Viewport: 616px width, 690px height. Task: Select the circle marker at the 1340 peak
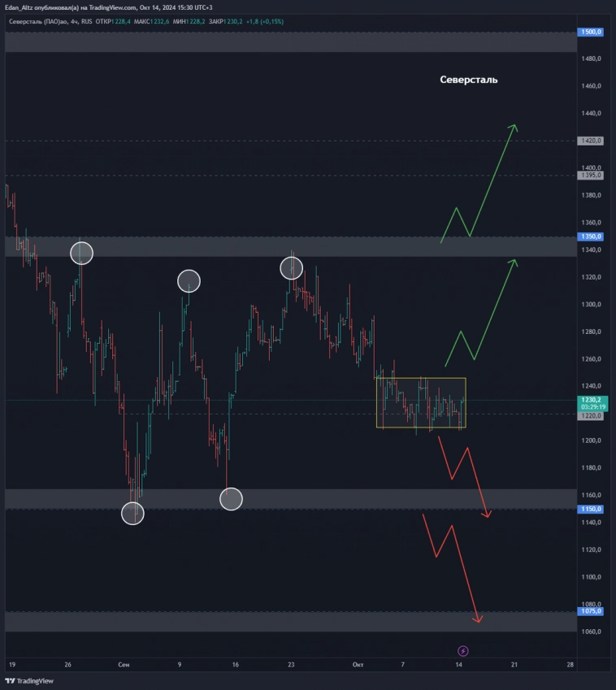point(81,253)
